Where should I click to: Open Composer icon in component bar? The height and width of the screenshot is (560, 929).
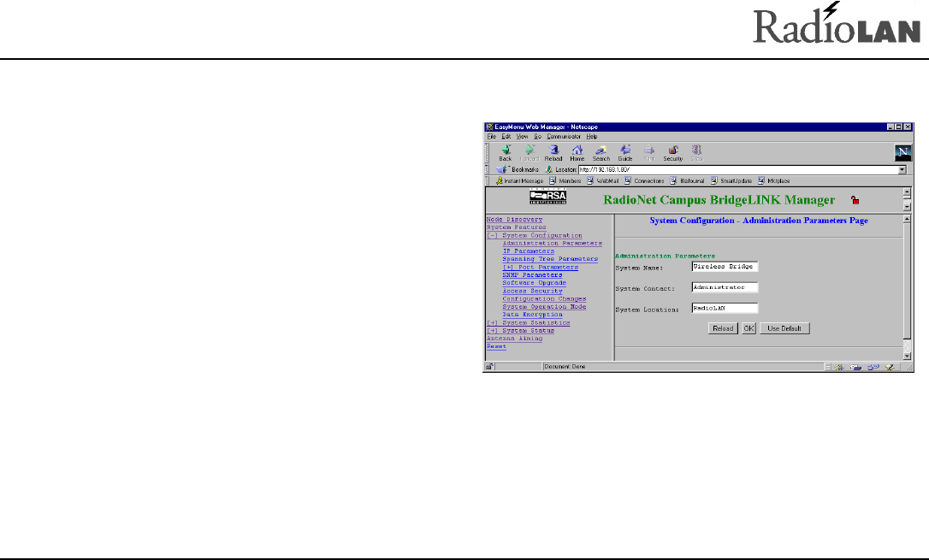click(x=890, y=367)
